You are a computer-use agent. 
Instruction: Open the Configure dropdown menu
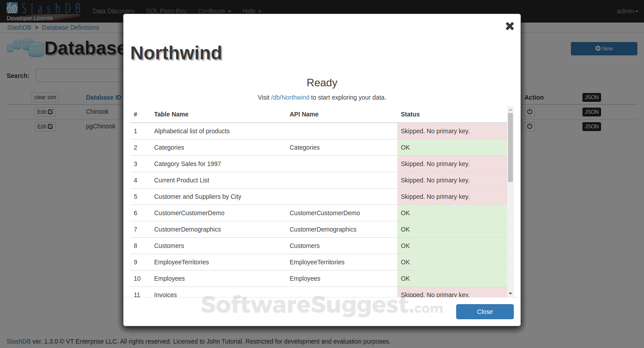click(x=214, y=11)
